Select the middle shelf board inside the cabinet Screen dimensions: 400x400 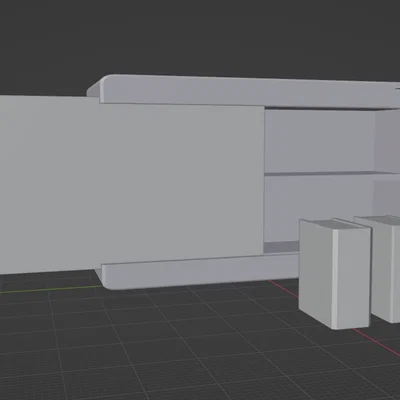(x=332, y=174)
